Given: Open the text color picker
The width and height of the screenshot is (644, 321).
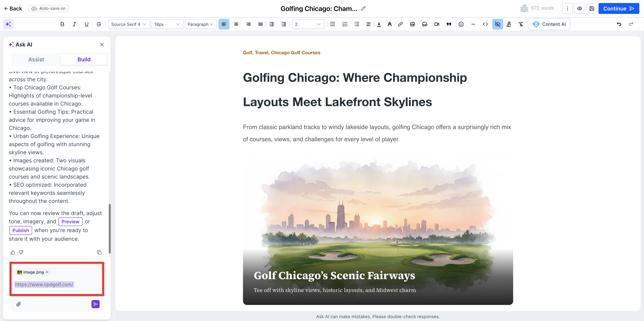Looking at the screenshot, I should click(379, 24).
